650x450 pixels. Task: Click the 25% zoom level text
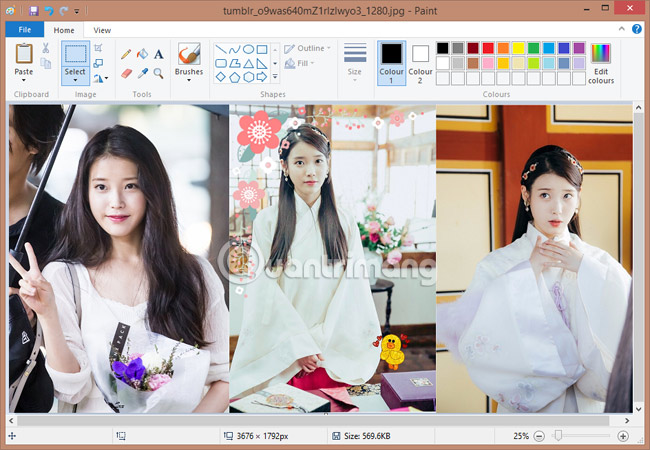click(x=521, y=436)
